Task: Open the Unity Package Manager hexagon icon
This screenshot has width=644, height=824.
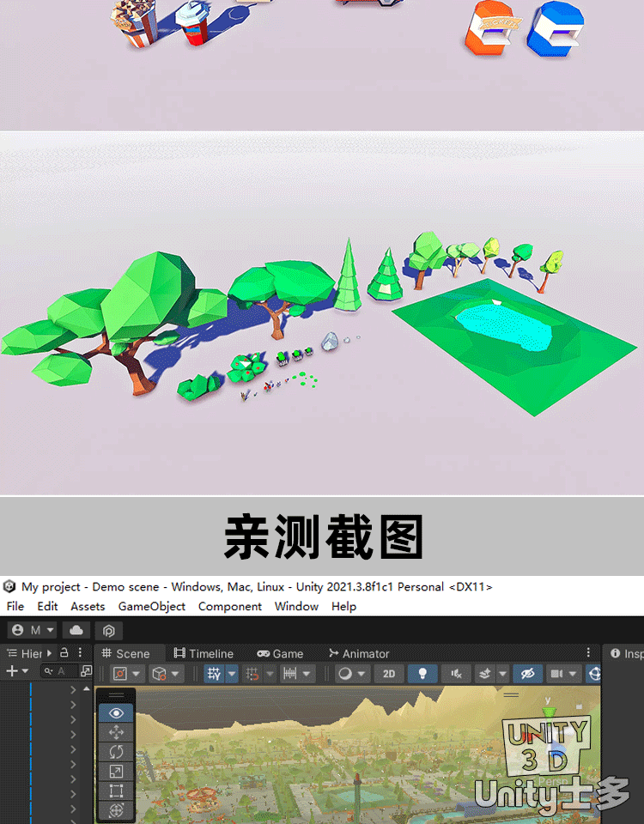Action: 110,630
